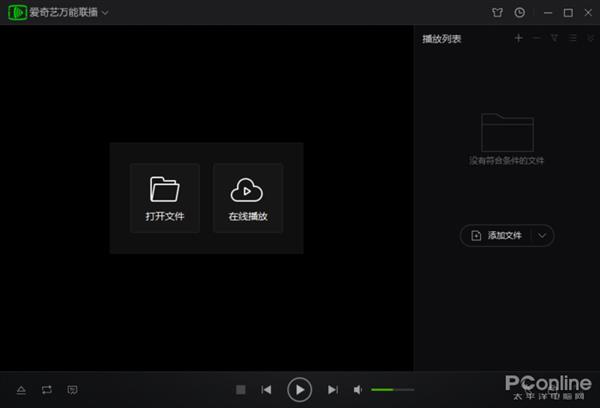Click the 添加文件 button in playlist
The height and width of the screenshot is (408, 600).
[497, 236]
